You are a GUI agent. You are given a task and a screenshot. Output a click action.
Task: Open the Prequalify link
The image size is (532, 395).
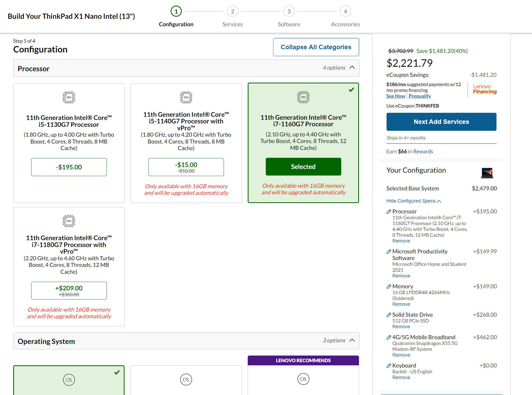tap(420, 96)
